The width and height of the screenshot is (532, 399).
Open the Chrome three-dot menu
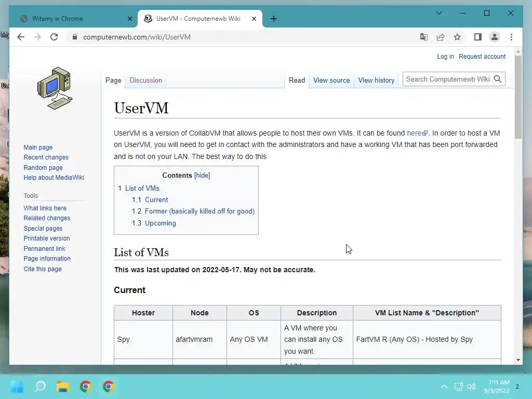click(511, 37)
